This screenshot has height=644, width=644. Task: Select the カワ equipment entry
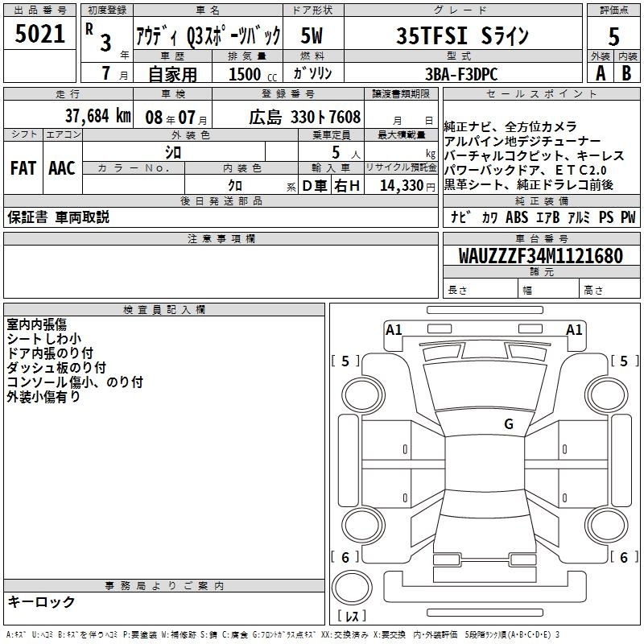click(489, 217)
